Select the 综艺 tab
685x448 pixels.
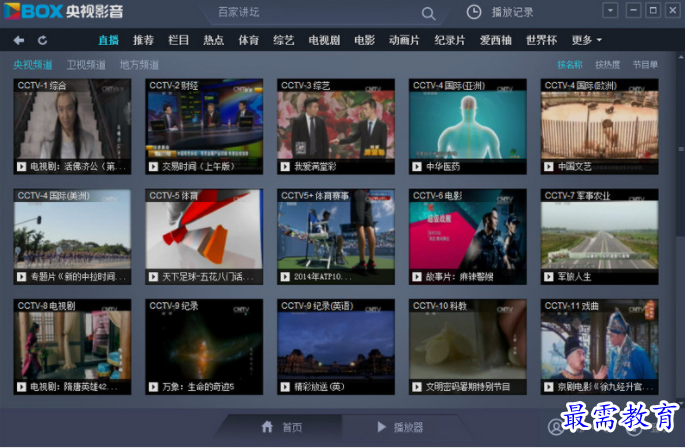click(x=284, y=40)
